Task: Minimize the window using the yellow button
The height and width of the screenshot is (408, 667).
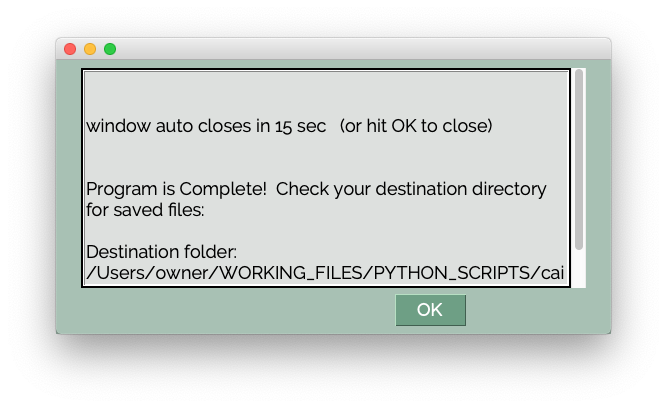Action: point(90,49)
